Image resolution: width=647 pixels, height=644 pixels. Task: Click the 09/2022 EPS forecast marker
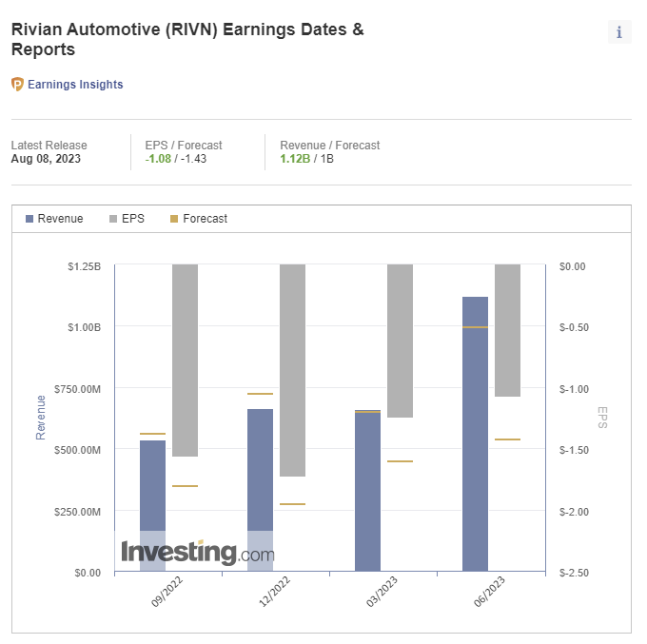185,486
